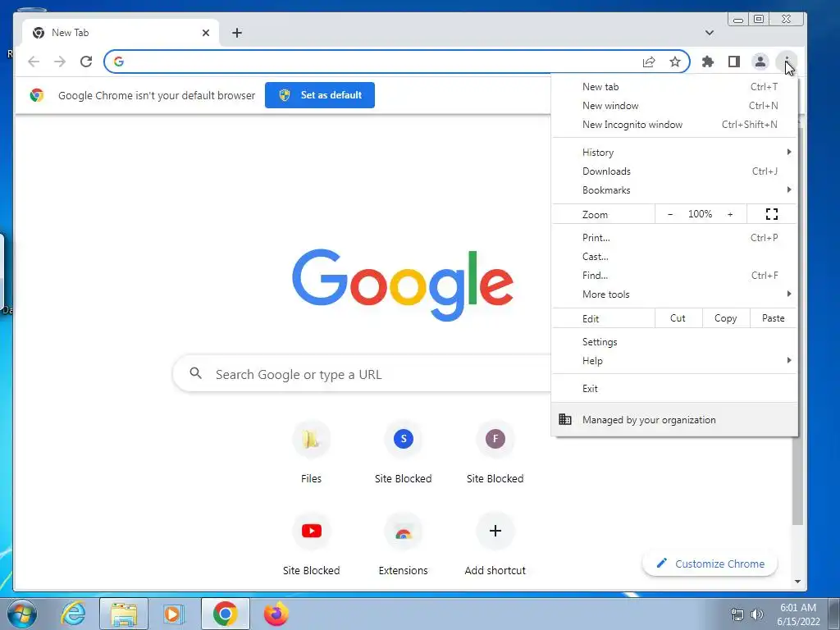Increase zoom with the plus button
The width and height of the screenshot is (840, 630).
[x=729, y=214]
